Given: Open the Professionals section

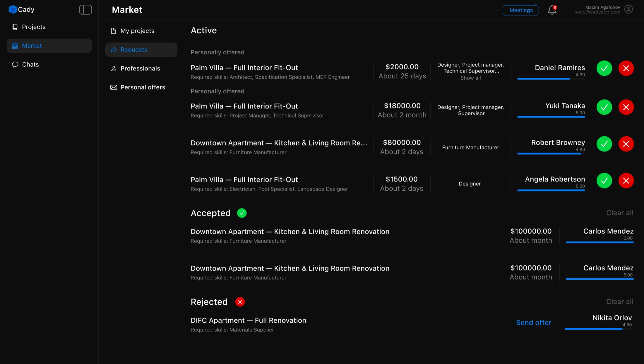Looking at the screenshot, I should click(141, 68).
